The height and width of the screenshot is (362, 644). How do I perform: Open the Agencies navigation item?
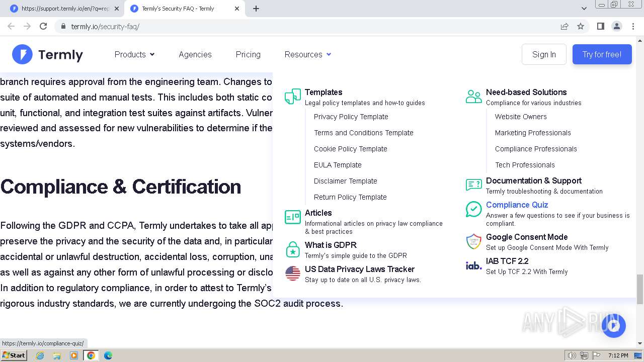[195, 54]
